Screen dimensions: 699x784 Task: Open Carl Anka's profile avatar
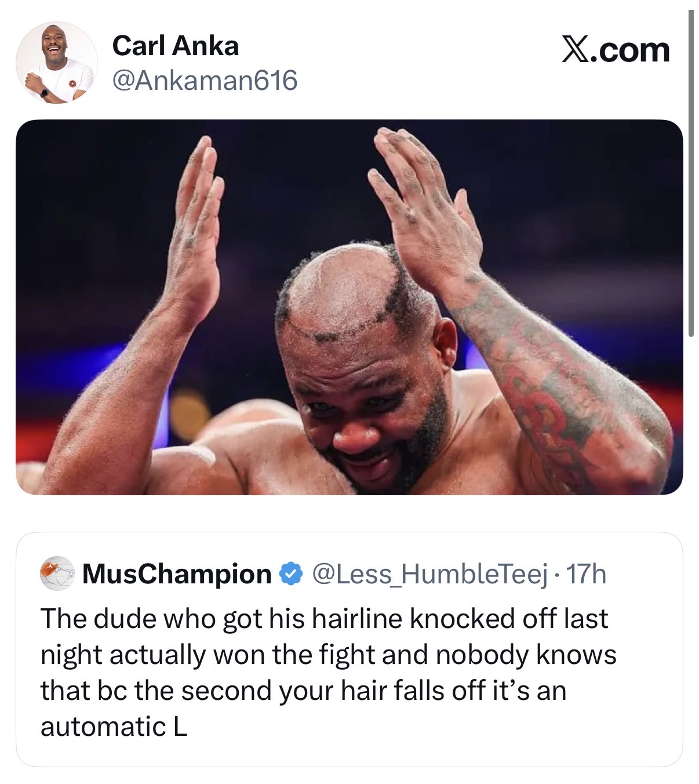(x=56, y=63)
